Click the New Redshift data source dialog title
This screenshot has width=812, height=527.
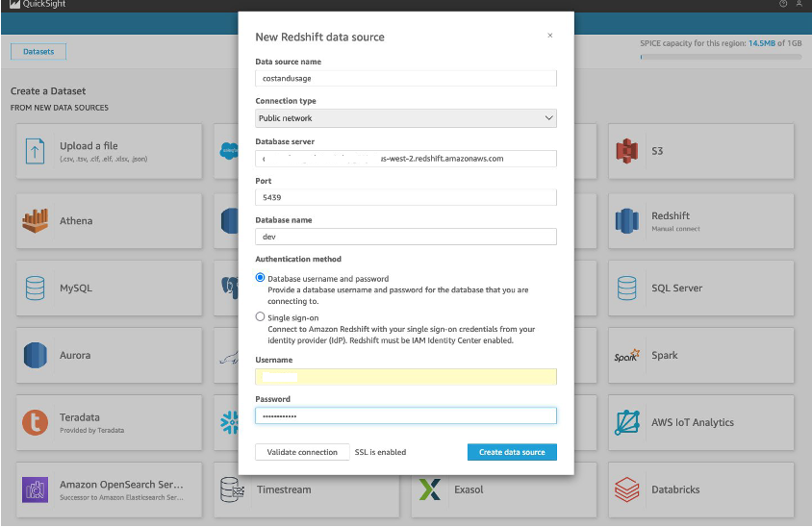(319, 37)
